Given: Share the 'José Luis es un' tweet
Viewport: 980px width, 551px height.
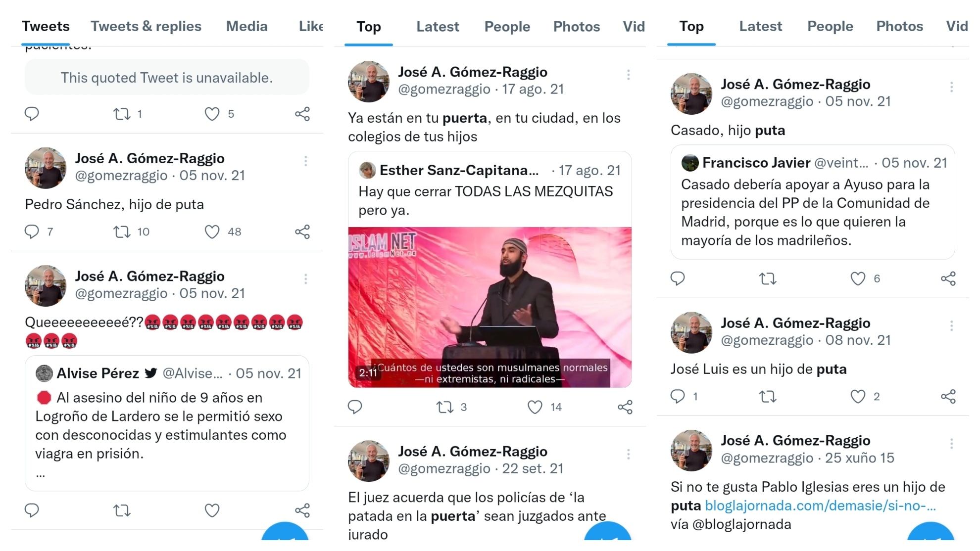Looking at the screenshot, I should click(x=948, y=396).
